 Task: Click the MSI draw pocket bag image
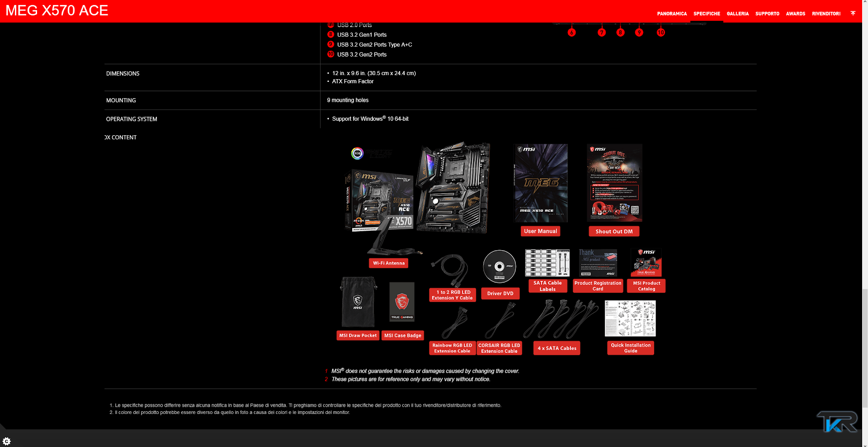tap(358, 302)
